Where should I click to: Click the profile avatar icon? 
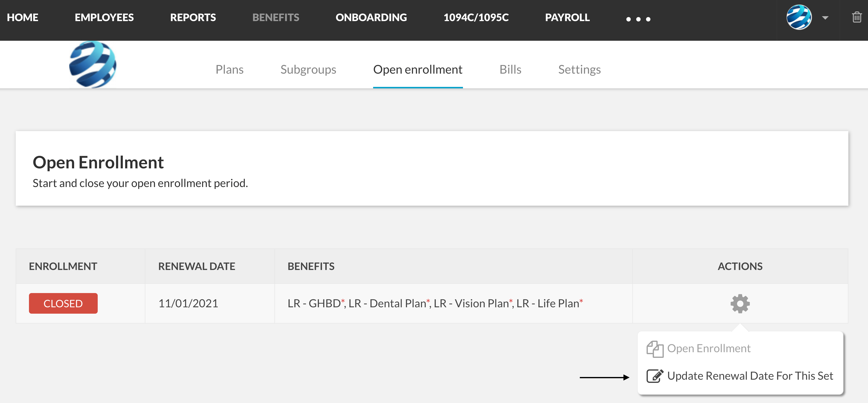799,17
